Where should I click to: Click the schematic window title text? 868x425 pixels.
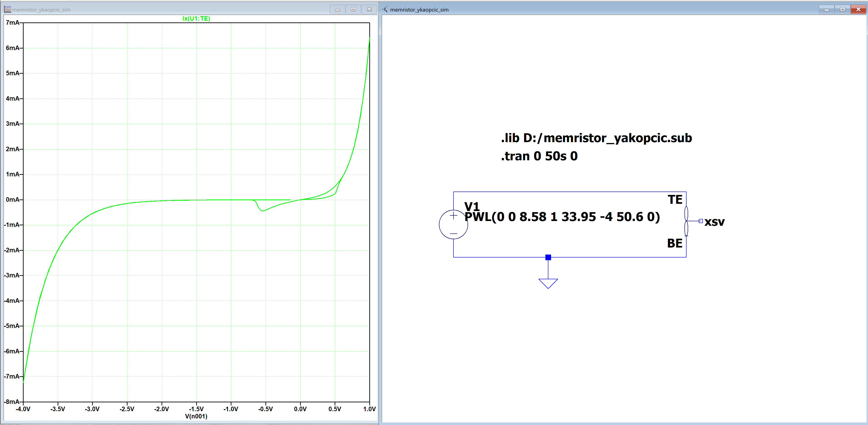[x=419, y=10]
